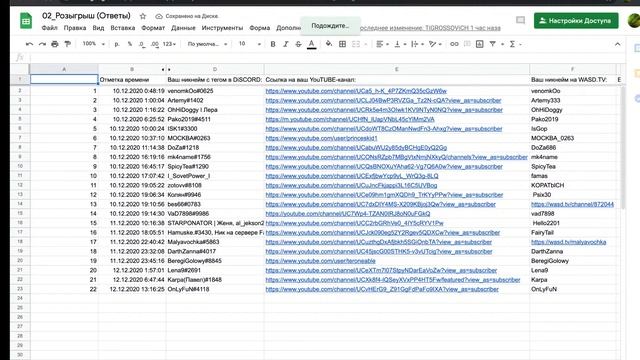
Task: Select row 23 header
Action: pyautogui.click(x=20, y=289)
